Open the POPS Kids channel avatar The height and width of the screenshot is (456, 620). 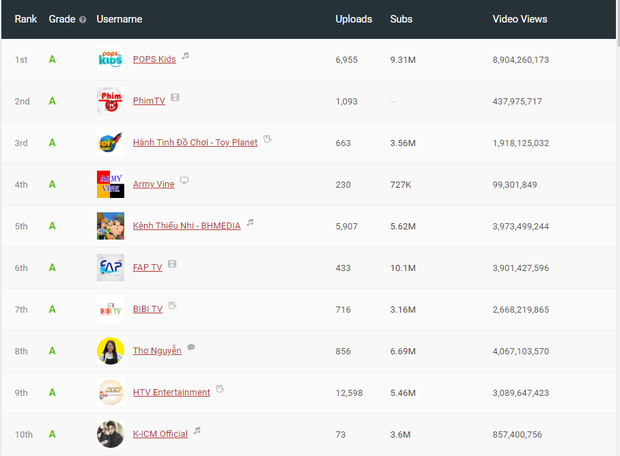pyautogui.click(x=110, y=59)
